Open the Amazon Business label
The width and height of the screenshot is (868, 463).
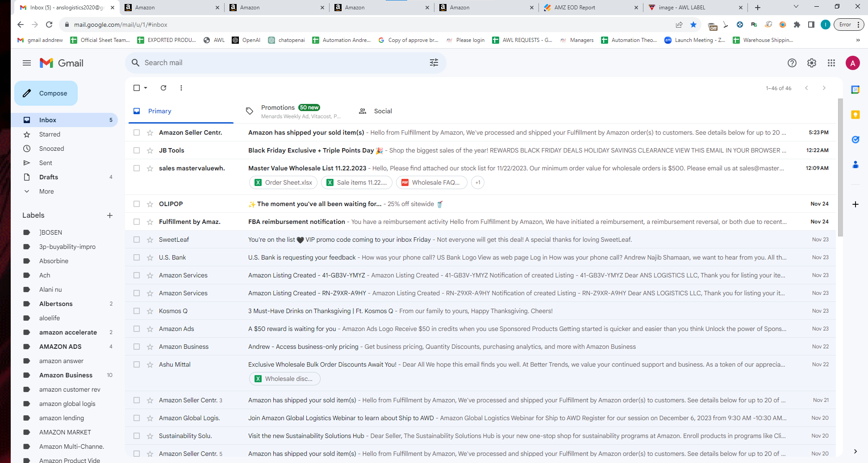[66, 375]
